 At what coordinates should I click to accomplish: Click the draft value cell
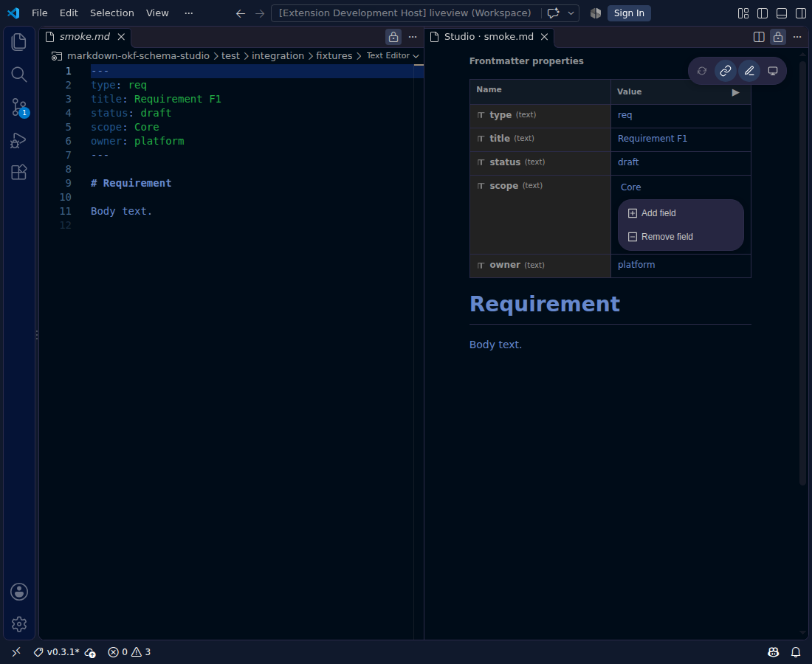[x=681, y=163]
